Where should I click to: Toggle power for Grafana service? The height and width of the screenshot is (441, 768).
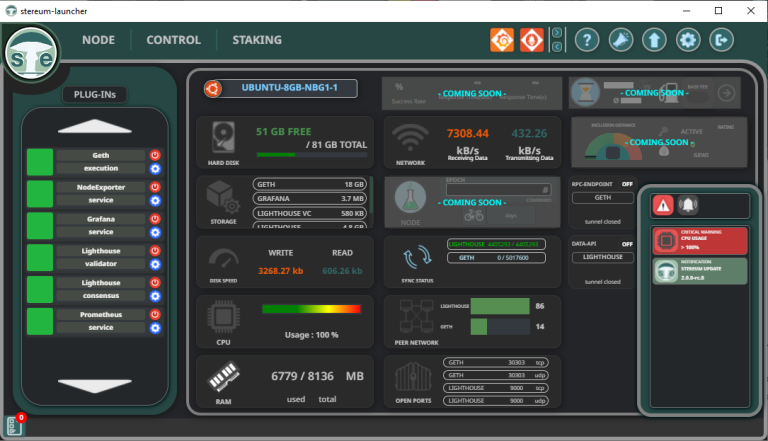[155, 219]
